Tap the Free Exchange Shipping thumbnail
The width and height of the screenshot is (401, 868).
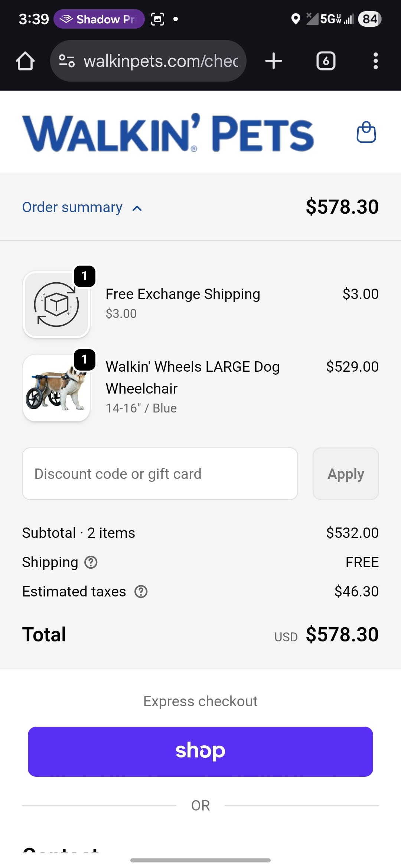56,305
